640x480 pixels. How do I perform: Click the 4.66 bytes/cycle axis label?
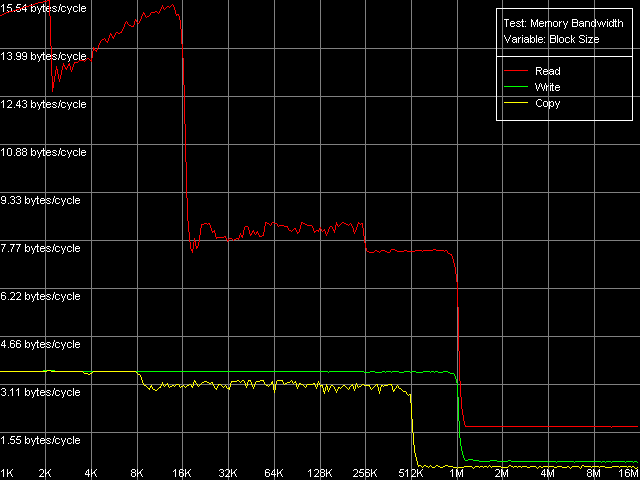(x=40, y=344)
